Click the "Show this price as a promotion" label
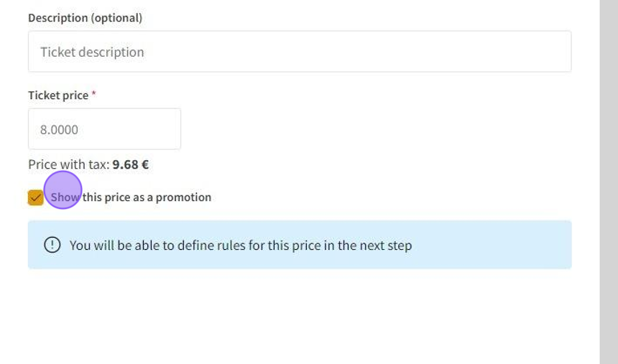This screenshot has width=618, height=364. point(131,197)
